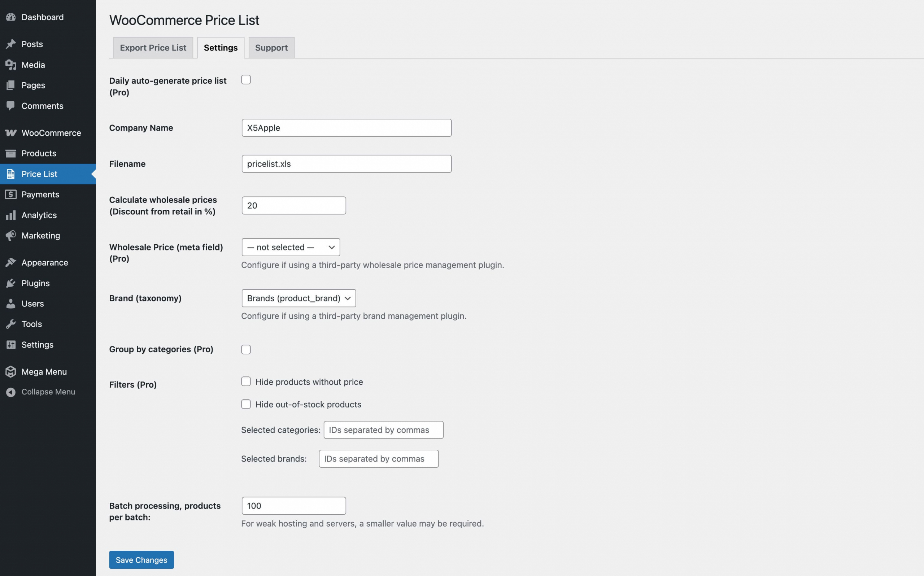Viewport: 924px width, 576px height.
Task: Switch to the Export Price List tab
Action: coord(153,48)
